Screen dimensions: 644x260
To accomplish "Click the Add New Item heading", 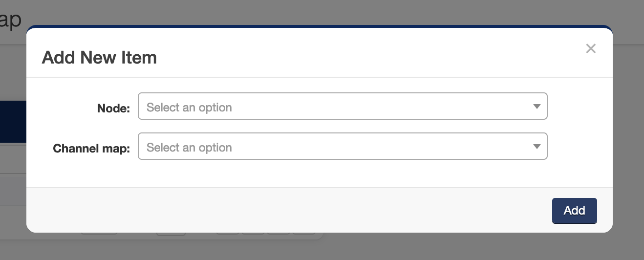I will pos(99,58).
